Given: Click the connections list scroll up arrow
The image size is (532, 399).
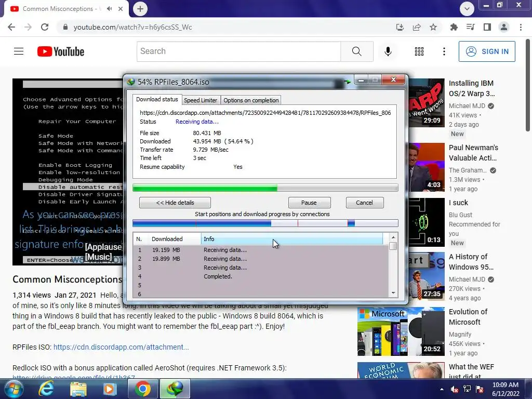Looking at the screenshot, I should (393, 237).
